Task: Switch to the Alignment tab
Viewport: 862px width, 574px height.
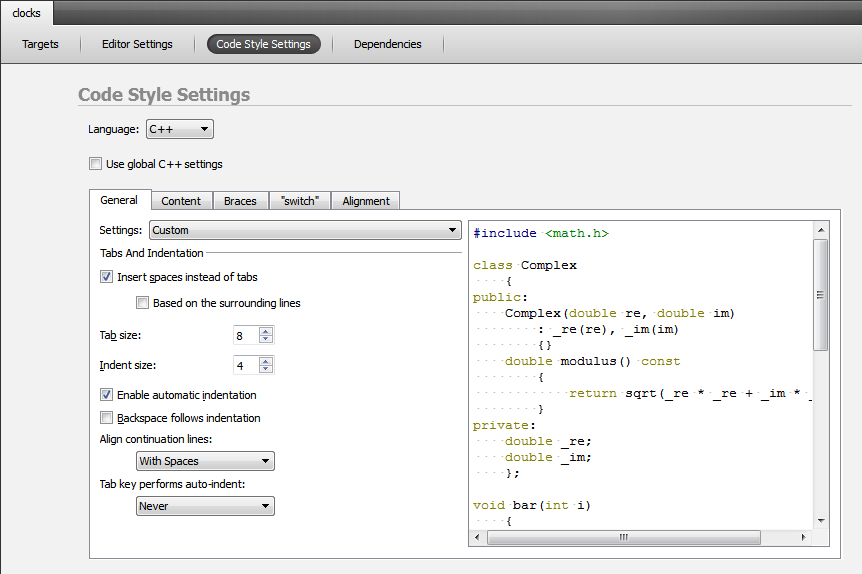Action: pos(366,201)
